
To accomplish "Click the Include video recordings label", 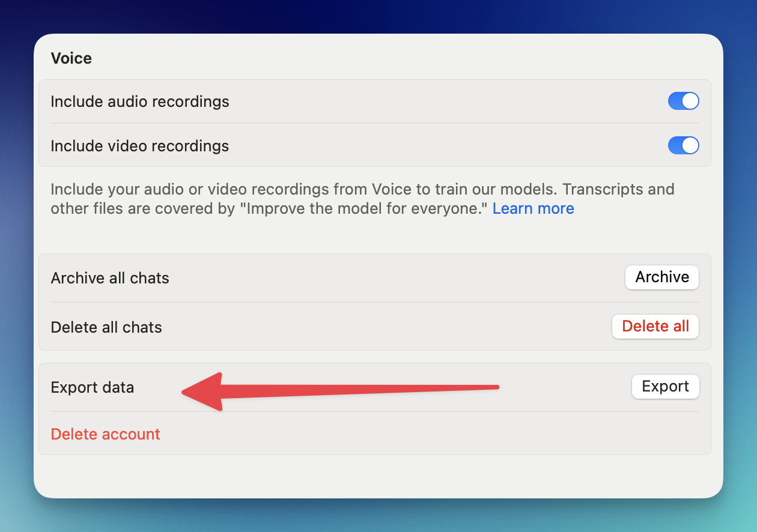I will click(x=139, y=145).
